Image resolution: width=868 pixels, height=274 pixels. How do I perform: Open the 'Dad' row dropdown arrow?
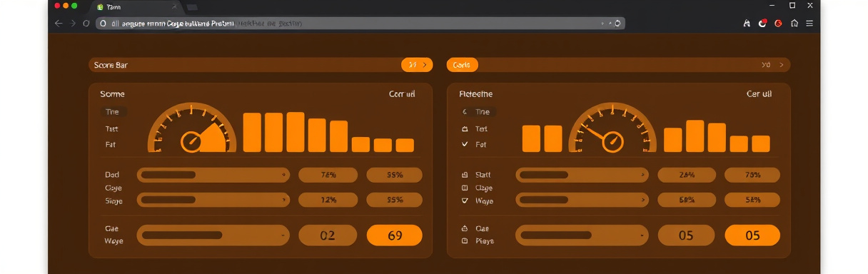coord(283,175)
